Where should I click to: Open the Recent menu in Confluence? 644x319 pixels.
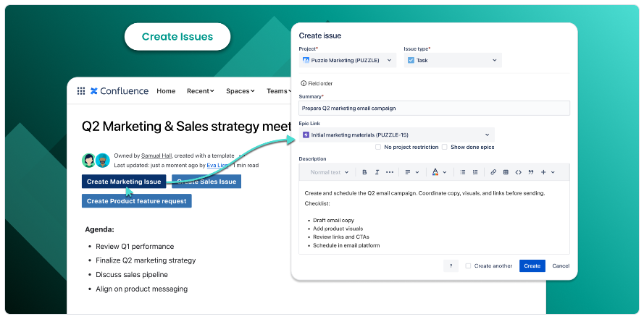click(201, 91)
